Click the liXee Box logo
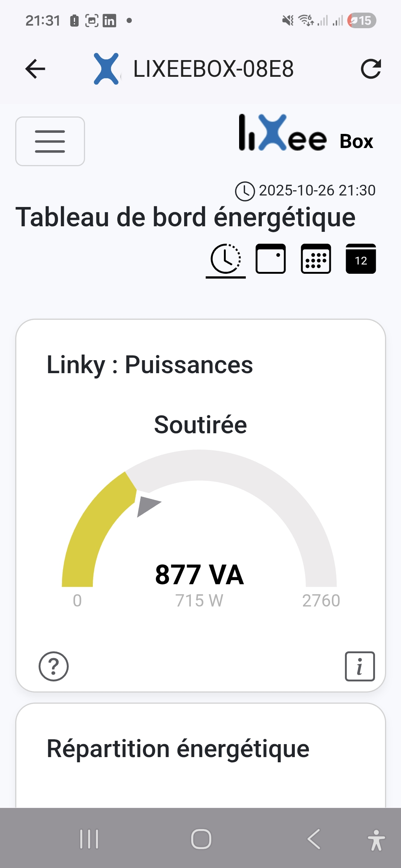 click(282, 137)
